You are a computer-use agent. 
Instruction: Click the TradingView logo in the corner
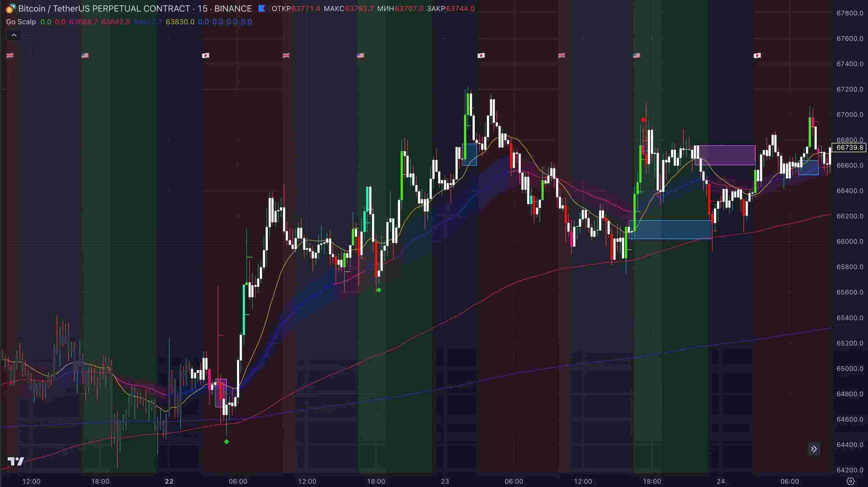pyautogui.click(x=16, y=461)
